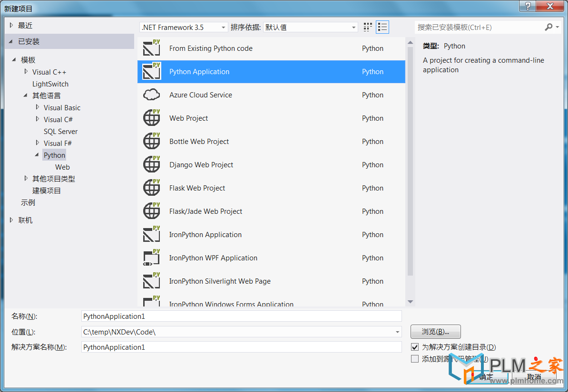Select LightSwitch in the template tree
The image size is (568, 392).
tap(50, 84)
